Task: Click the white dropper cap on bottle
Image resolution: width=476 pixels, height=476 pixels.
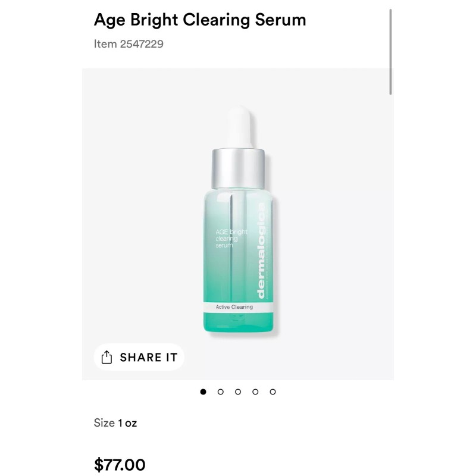Action: (x=238, y=125)
